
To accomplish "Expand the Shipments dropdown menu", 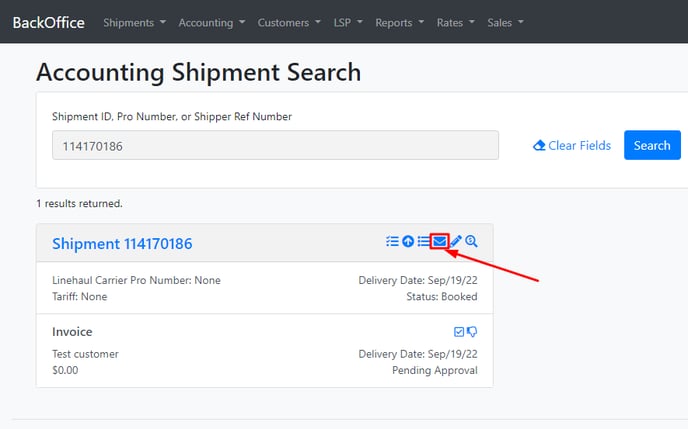I will point(134,22).
